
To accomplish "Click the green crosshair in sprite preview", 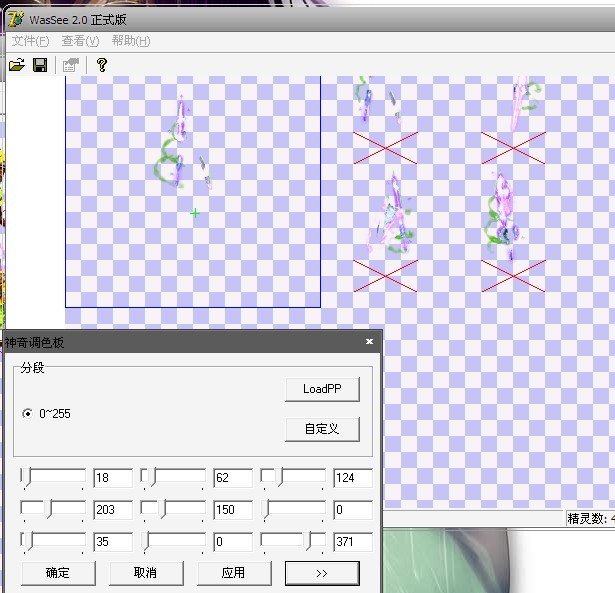I will point(195,213).
